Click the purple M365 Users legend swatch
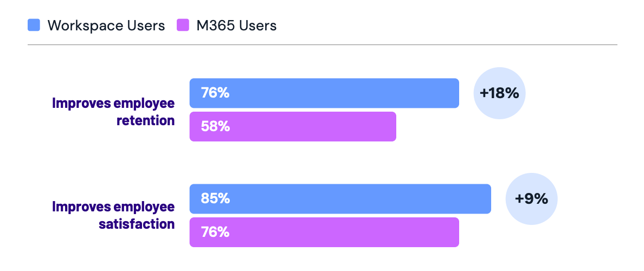644x271 pixels. (x=183, y=25)
